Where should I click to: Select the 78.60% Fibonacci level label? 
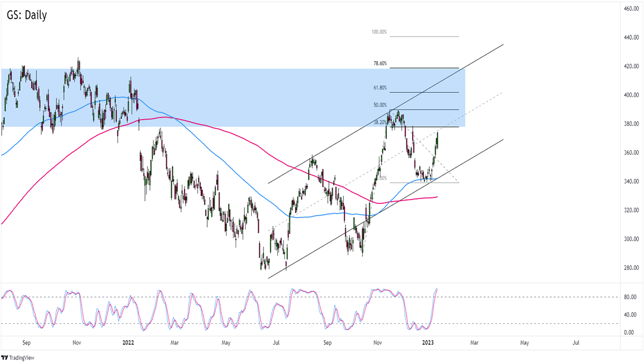click(x=379, y=64)
